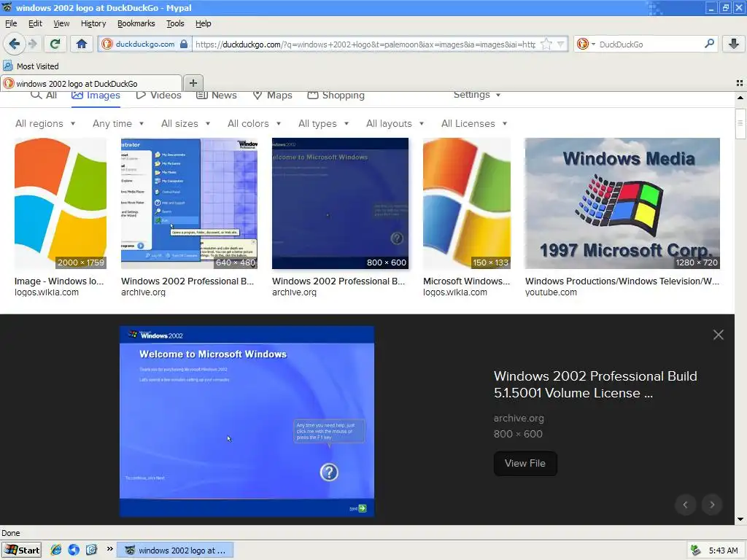Open the Downloads arrow button
Screen dimensions: 747x560
(x=734, y=44)
